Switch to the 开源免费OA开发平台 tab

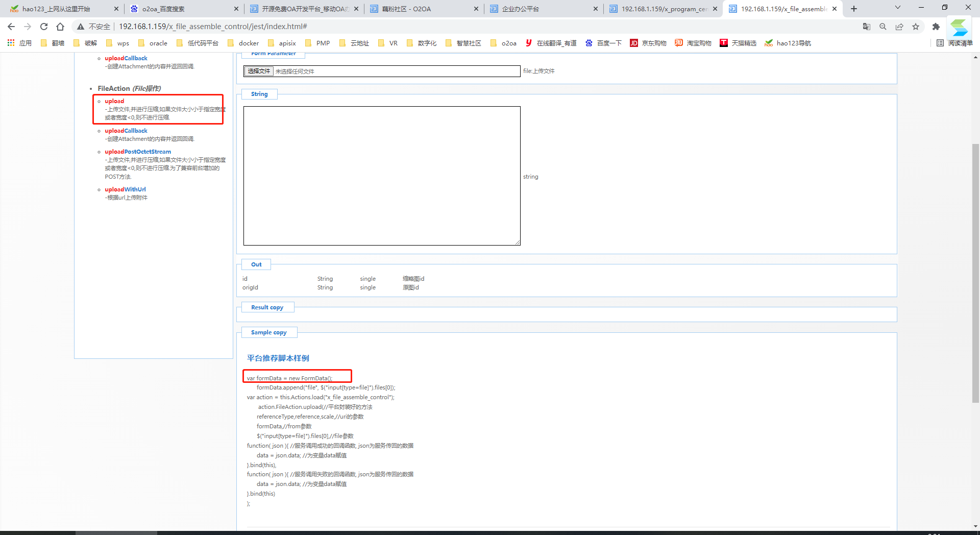(x=305, y=9)
